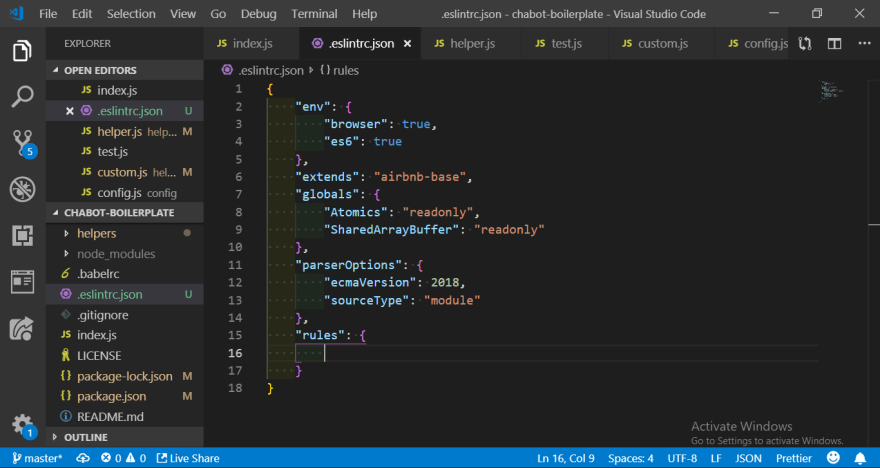This screenshot has width=880, height=468.
Task: Change language mode from JSON
Action: click(749, 458)
